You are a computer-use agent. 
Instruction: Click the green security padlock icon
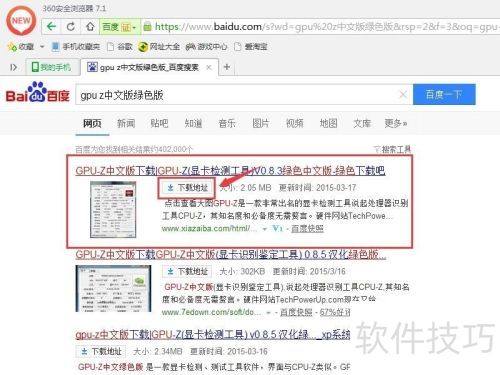click(147, 27)
